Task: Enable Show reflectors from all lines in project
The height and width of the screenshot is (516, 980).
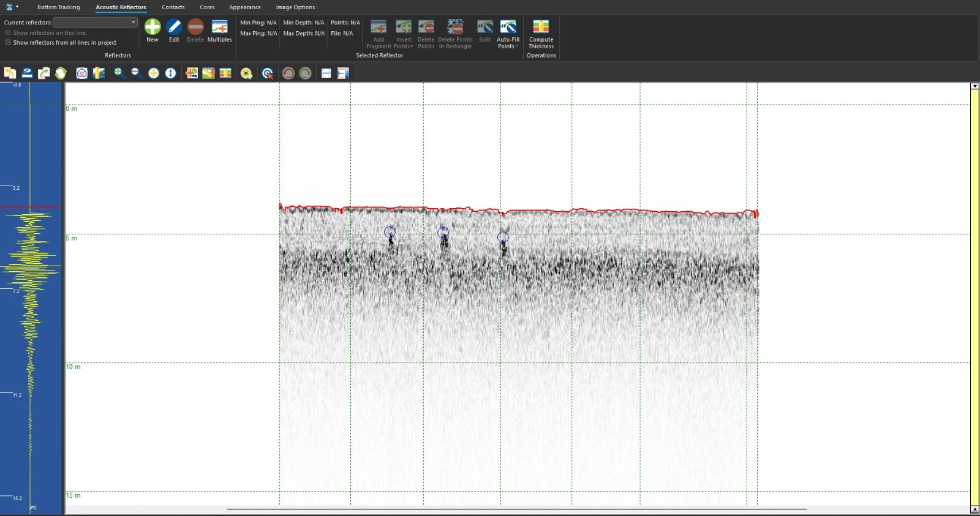Action: pos(8,42)
